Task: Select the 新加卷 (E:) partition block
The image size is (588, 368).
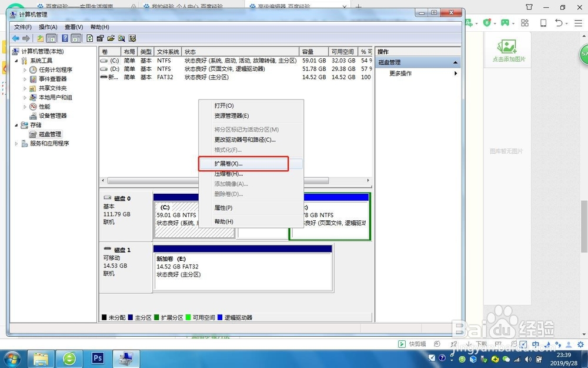Action: coord(243,268)
